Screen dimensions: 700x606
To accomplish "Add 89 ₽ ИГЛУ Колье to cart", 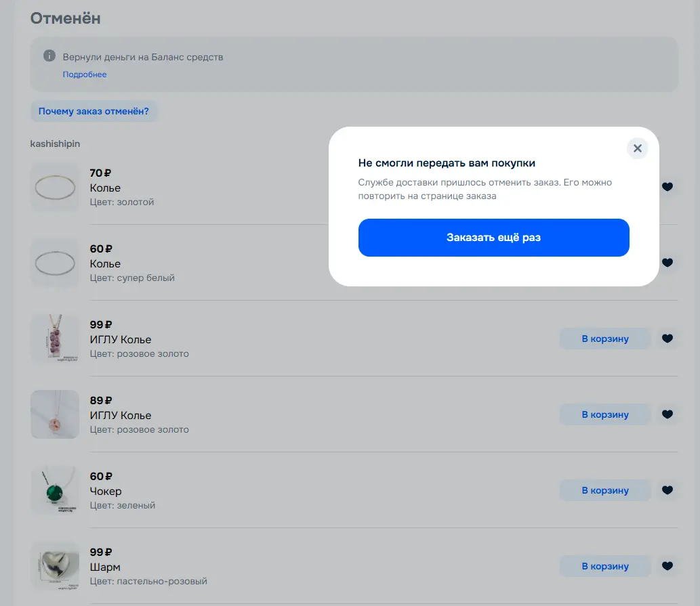I will pos(605,414).
